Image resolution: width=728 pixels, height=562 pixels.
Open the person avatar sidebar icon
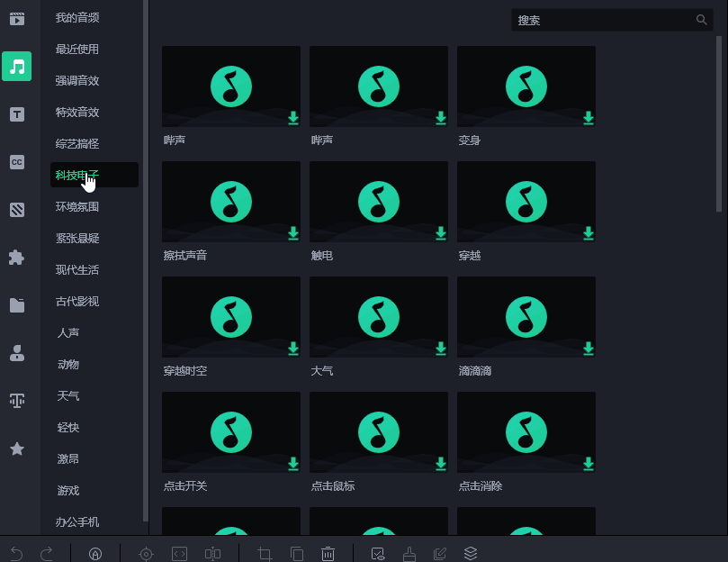point(17,353)
